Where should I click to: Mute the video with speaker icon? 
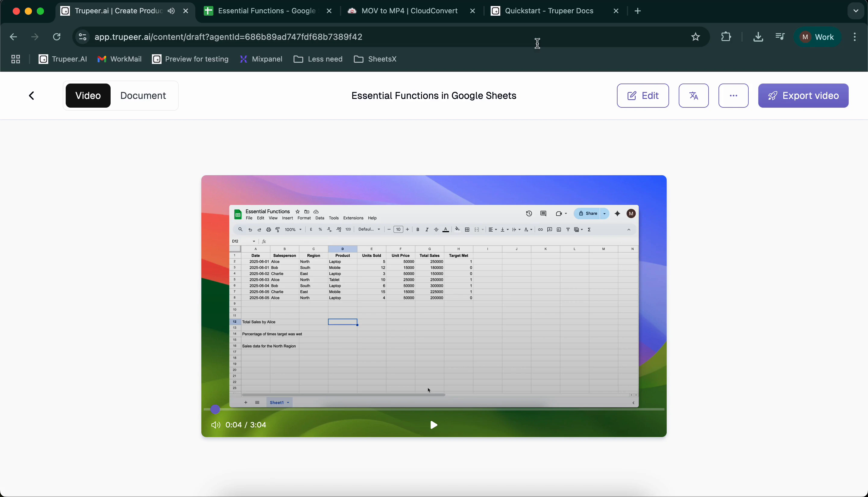[215, 425]
